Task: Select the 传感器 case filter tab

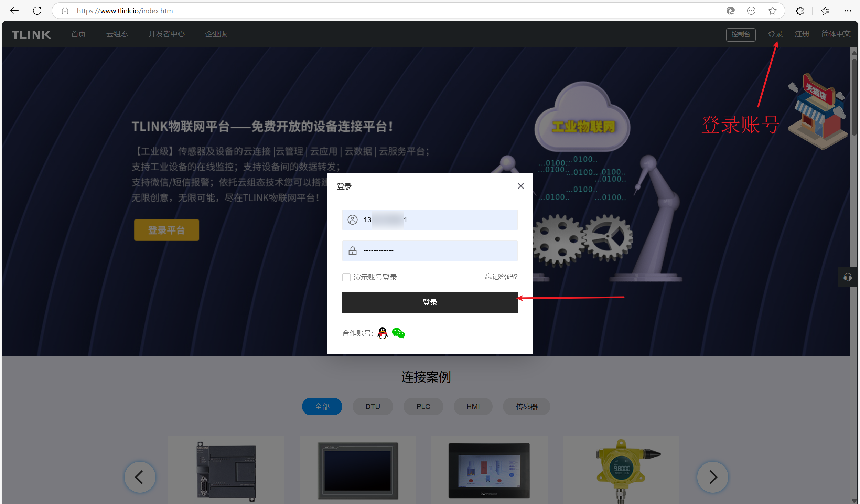Action: (527, 407)
